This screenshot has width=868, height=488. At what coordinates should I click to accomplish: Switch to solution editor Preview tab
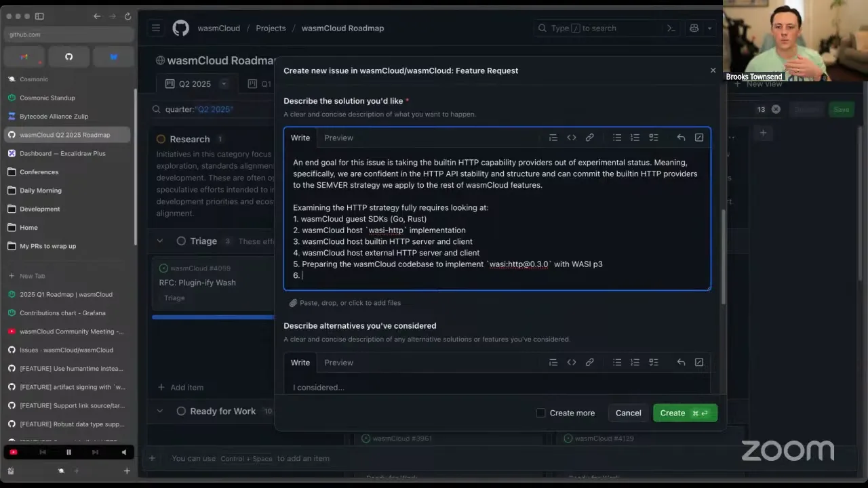[x=338, y=138]
